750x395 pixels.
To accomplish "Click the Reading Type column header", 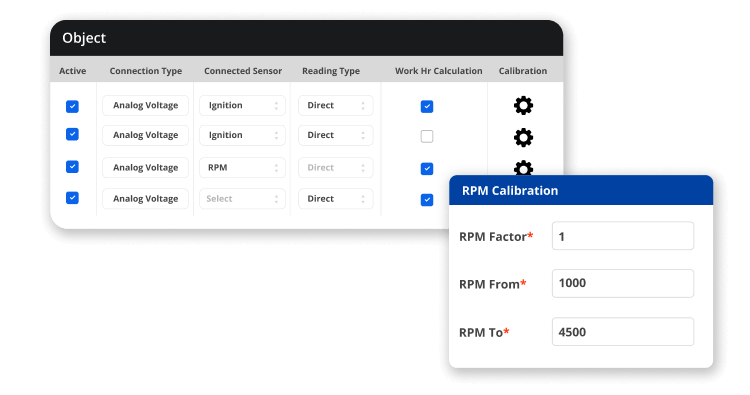I will coord(331,71).
